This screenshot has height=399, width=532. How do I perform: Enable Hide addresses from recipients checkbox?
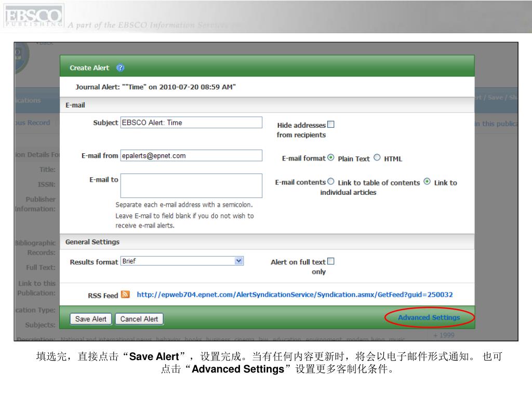coord(331,125)
